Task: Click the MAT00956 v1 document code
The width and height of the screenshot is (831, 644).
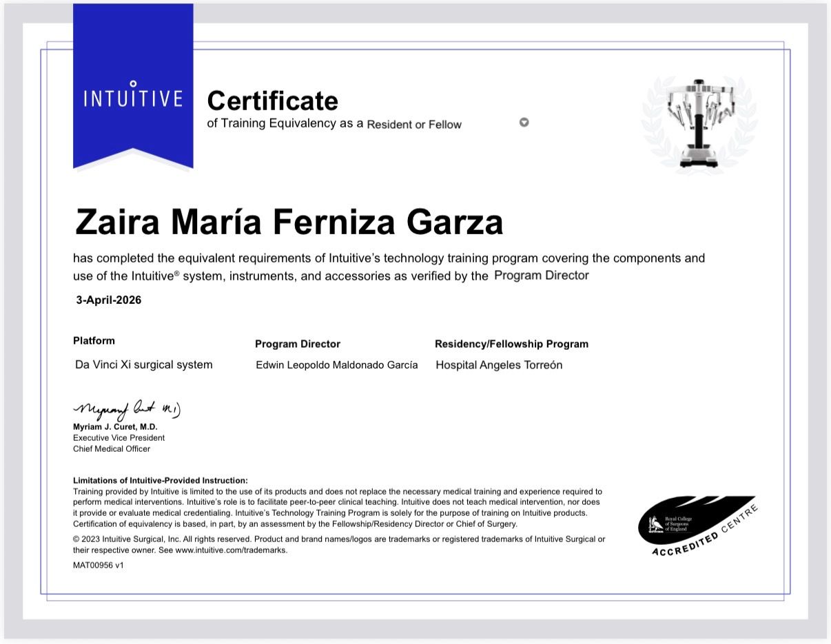Action: (x=99, y=565)
